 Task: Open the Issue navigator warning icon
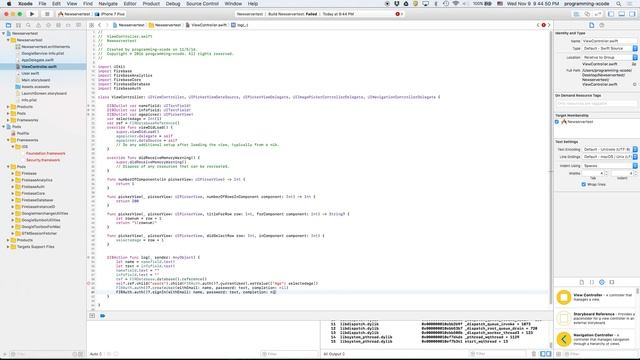click(38, 25)
